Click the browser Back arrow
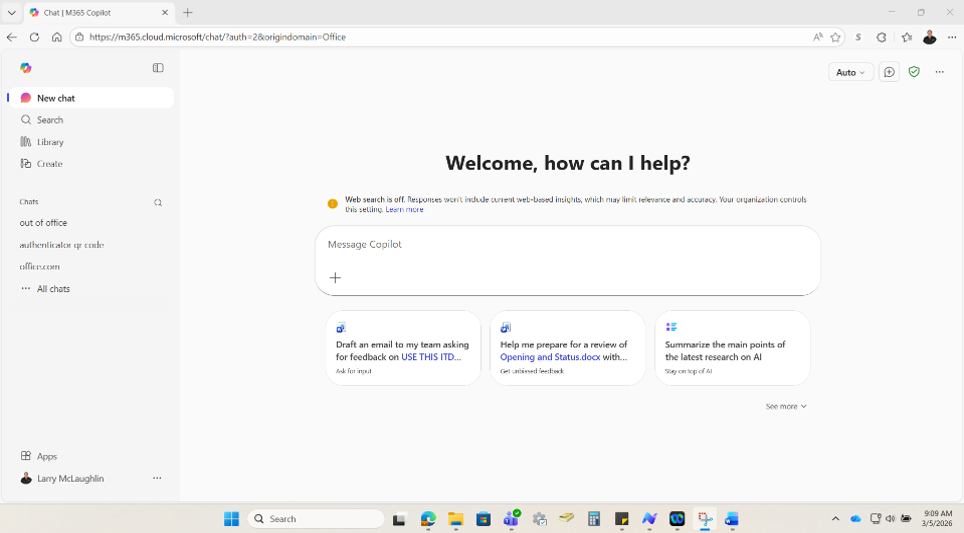Image resolution: width=964 pixels, height=533 pixels. (12, 37)
